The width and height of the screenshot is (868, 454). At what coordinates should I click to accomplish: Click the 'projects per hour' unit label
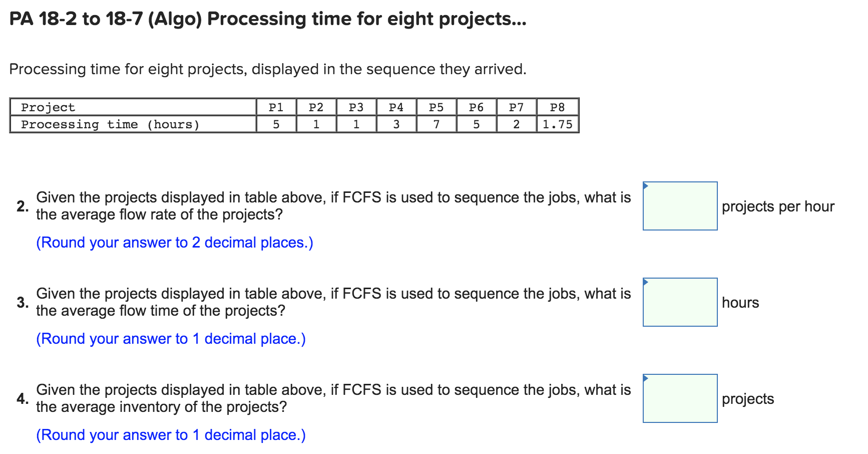[x=778, y=206]
